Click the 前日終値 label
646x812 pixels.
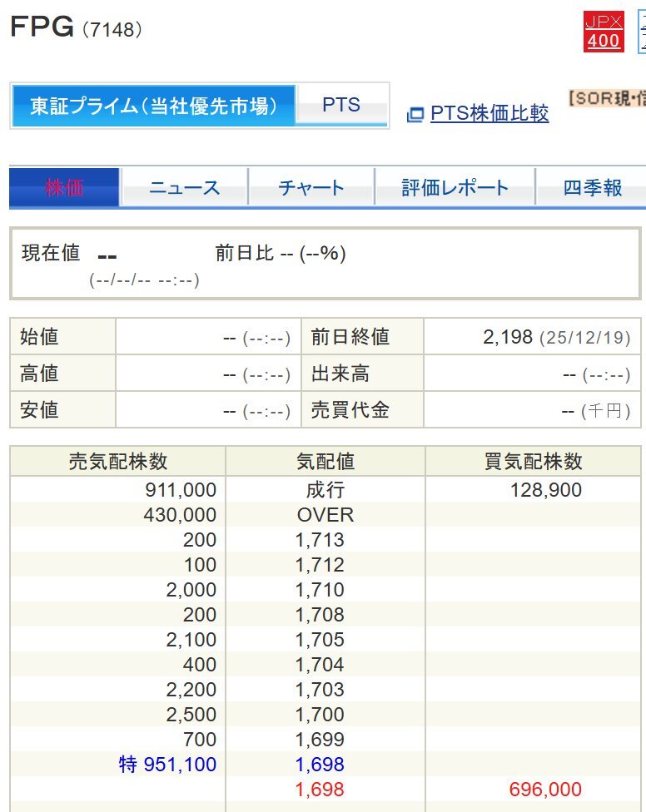coord(350,337)
